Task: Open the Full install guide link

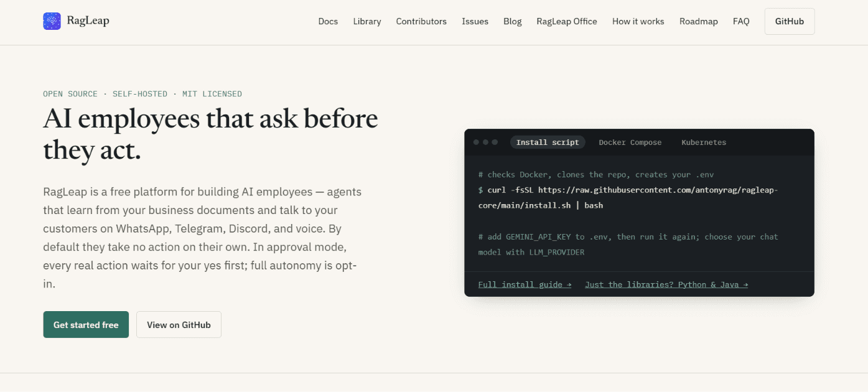Action: coord(525,284)
